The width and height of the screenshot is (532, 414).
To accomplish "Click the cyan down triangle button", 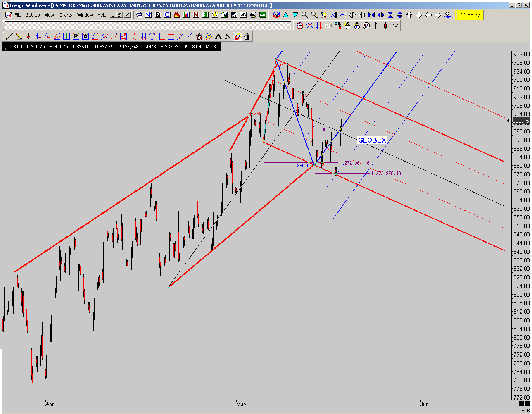I will (x=295, y=15).
